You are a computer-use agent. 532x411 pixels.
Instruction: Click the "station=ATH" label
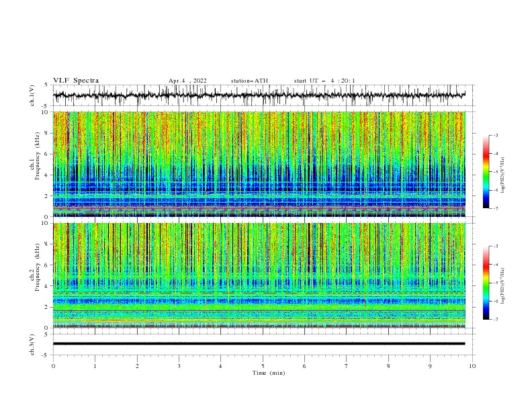(249, 81)
